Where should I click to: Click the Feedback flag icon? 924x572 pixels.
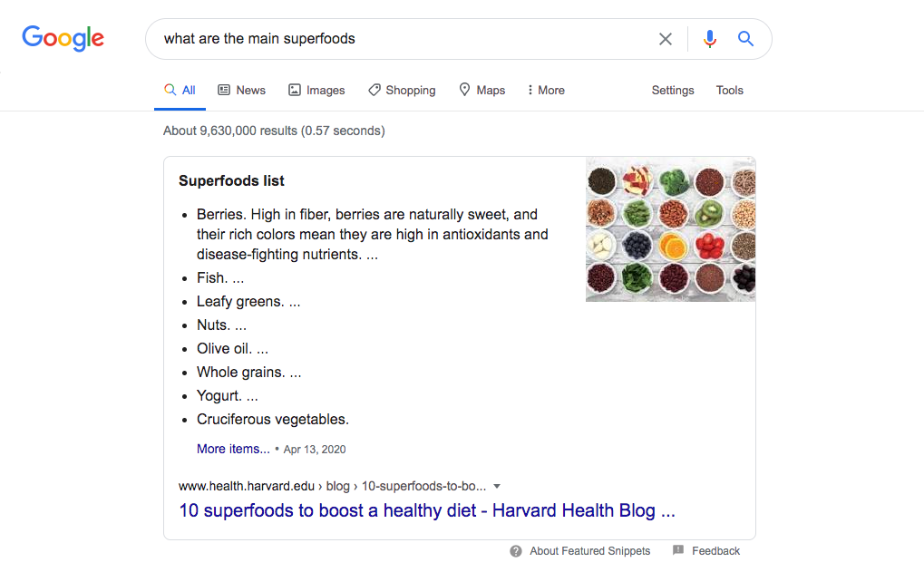[x=678, y=551]
